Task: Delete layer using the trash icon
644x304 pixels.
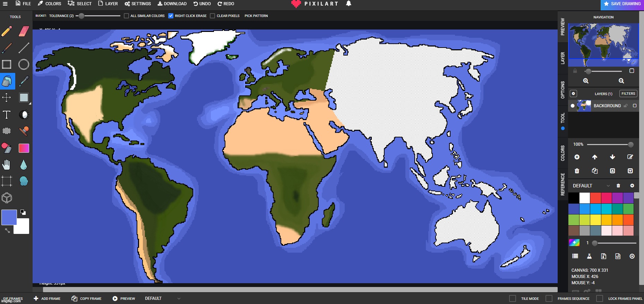Action: click(x=577, y=171)
